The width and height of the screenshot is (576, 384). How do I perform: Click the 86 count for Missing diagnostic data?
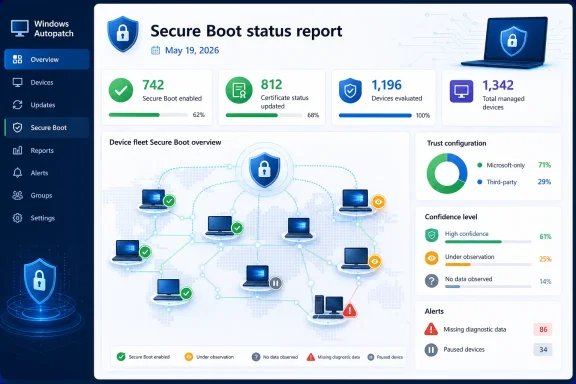(543, 329)
